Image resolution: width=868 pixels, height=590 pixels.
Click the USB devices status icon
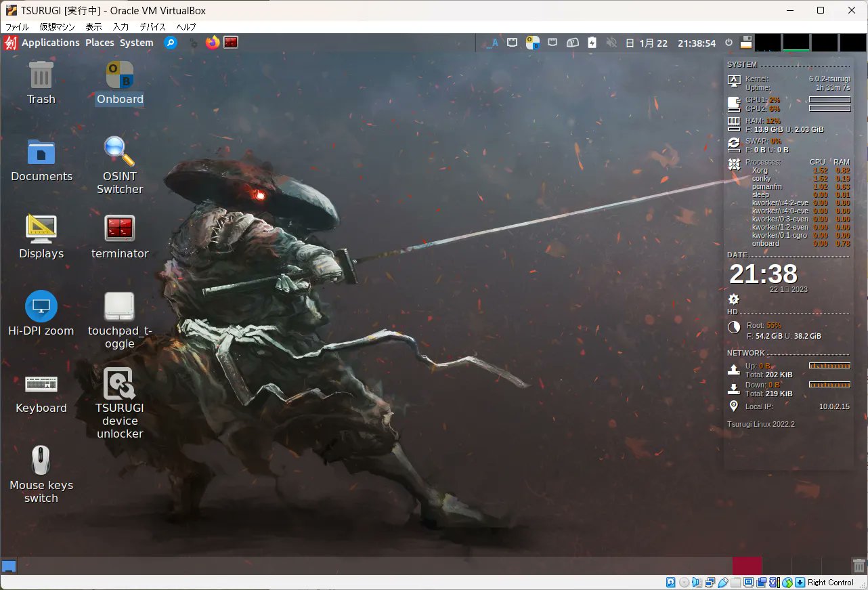tap(723, 583)
